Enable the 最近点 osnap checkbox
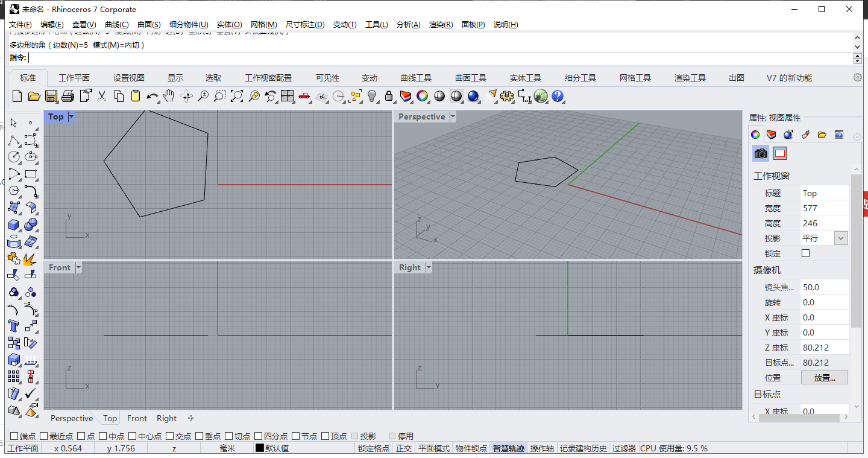Screen dimensions: 868x458 tap(43, 436)
